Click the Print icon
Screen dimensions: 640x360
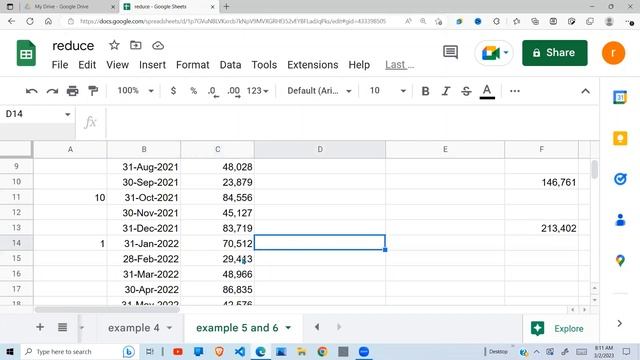coord(73,91)
